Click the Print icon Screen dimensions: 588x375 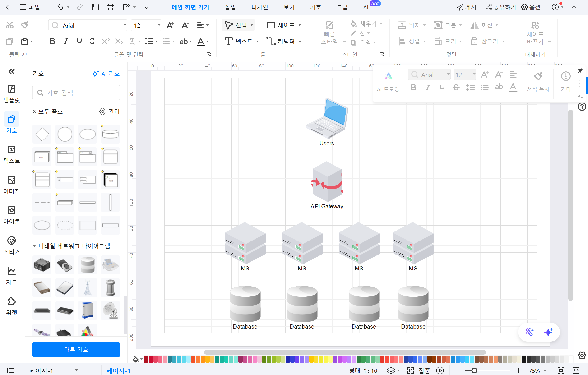point(110,7)
